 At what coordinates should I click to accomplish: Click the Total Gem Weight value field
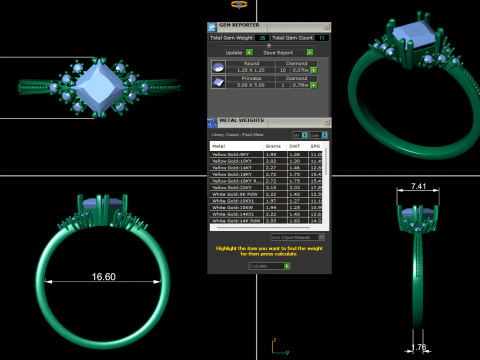(x=262, y=38)
